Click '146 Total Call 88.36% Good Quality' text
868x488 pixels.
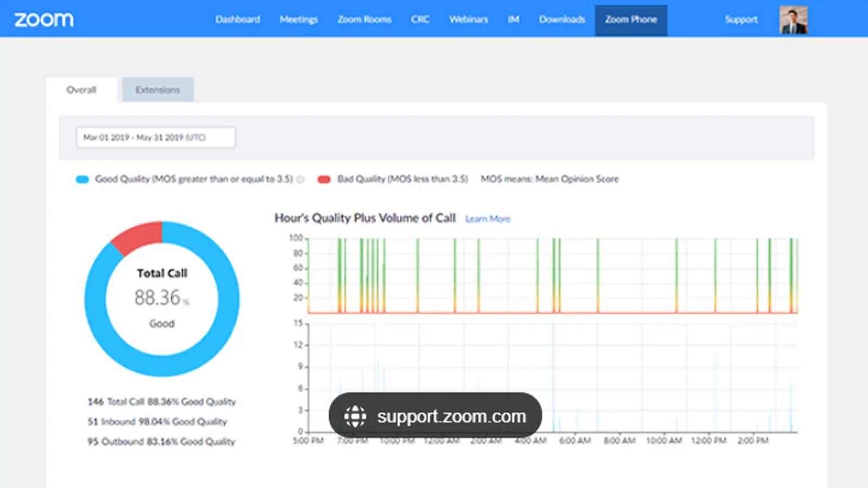point(162,402)
